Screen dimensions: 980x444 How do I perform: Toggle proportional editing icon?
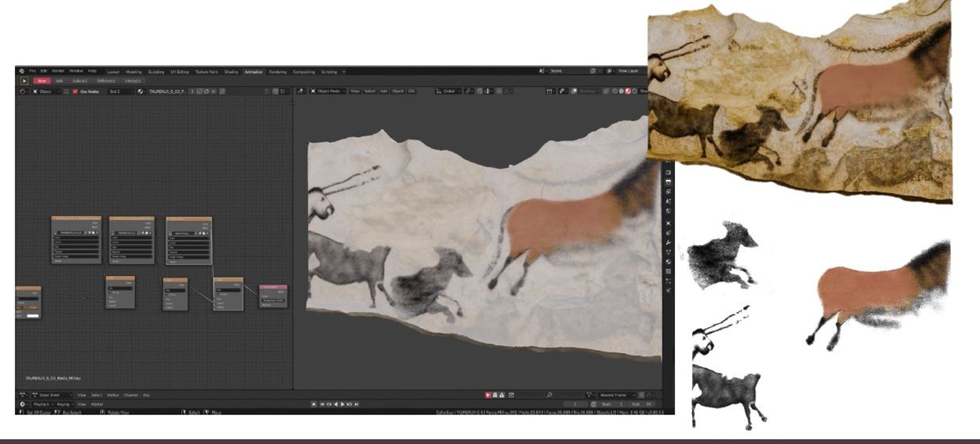499,91
